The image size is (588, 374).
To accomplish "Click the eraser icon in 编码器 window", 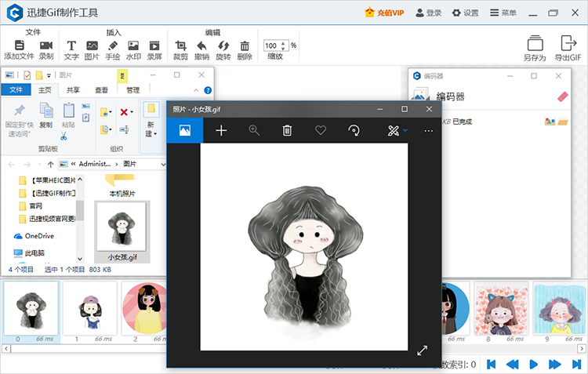I will click(562, 96).
